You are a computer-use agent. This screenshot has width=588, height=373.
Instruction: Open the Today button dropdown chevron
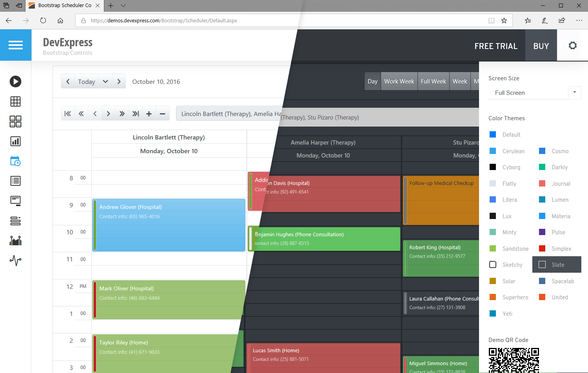tap(105, 81)
